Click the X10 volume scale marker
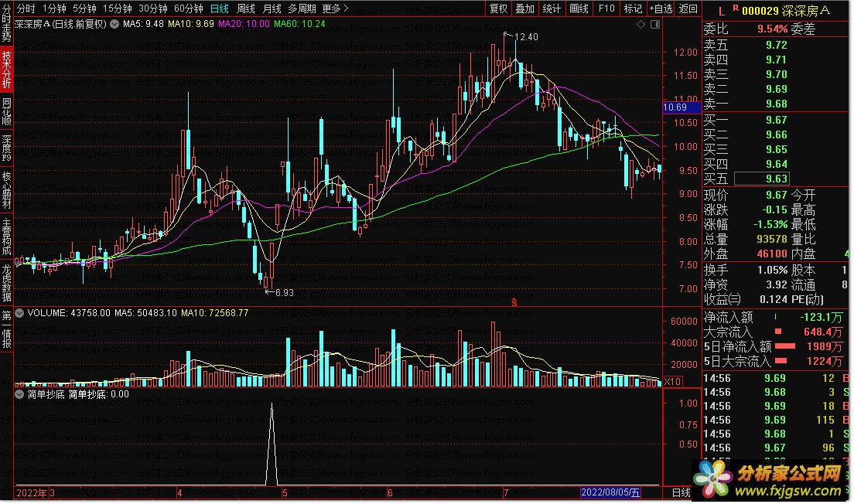This screenshot has height=504, width=854. (x=673, y=382)
